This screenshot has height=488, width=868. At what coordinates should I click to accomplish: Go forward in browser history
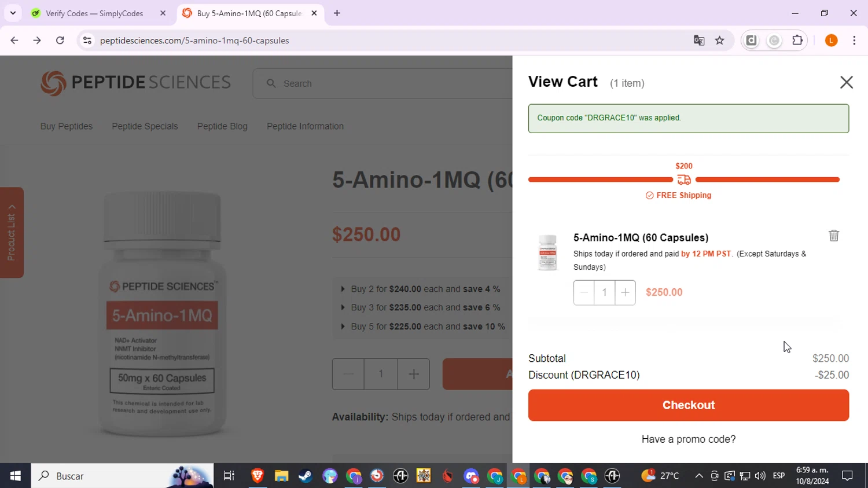(37, 41)
